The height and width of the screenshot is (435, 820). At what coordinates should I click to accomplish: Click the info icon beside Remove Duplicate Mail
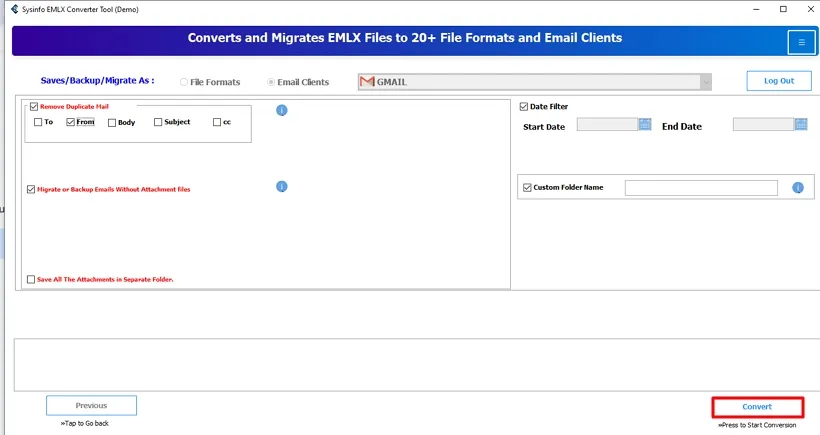click(x=282, y=110)
